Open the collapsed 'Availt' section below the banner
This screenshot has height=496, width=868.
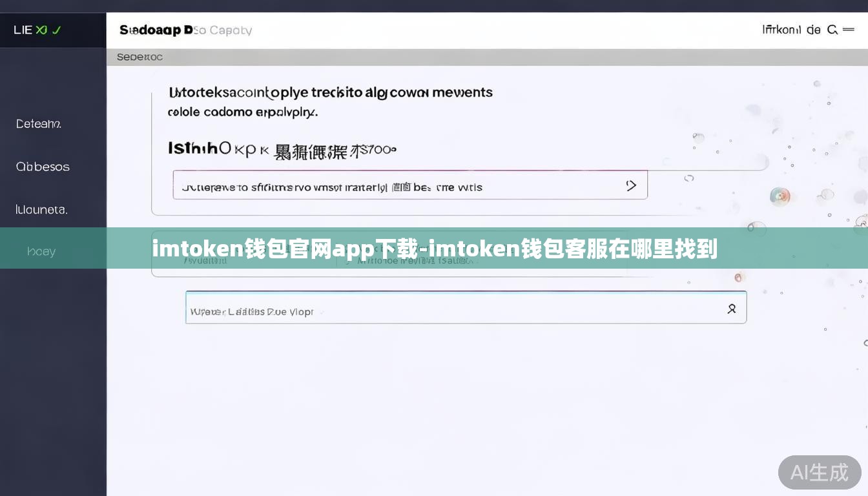[207, 261]
